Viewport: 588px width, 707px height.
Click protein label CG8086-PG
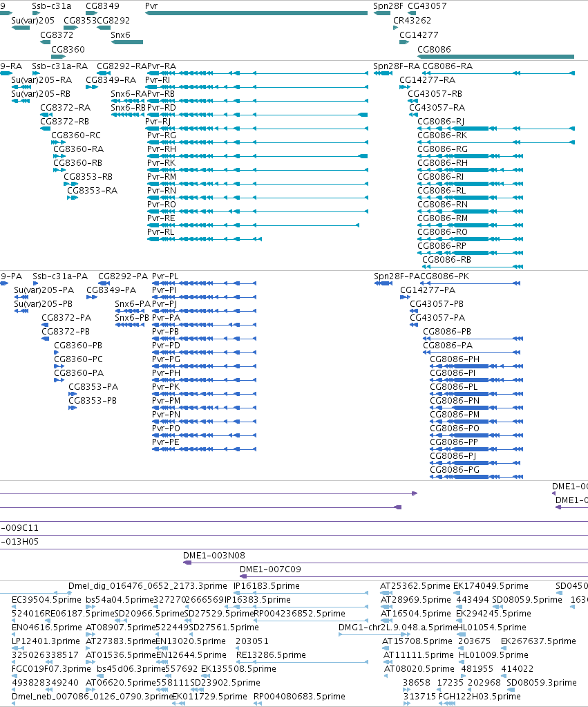(455, 469)
